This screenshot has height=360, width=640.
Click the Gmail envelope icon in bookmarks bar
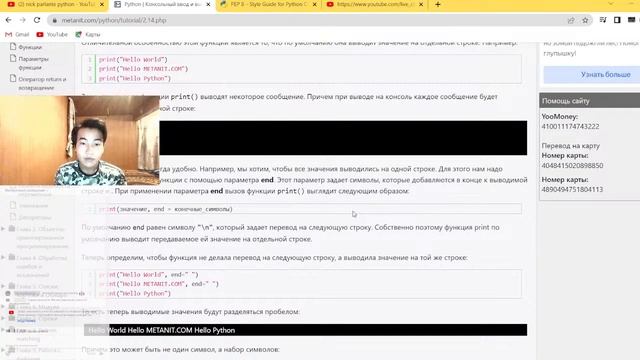click(x=8, y=34)
